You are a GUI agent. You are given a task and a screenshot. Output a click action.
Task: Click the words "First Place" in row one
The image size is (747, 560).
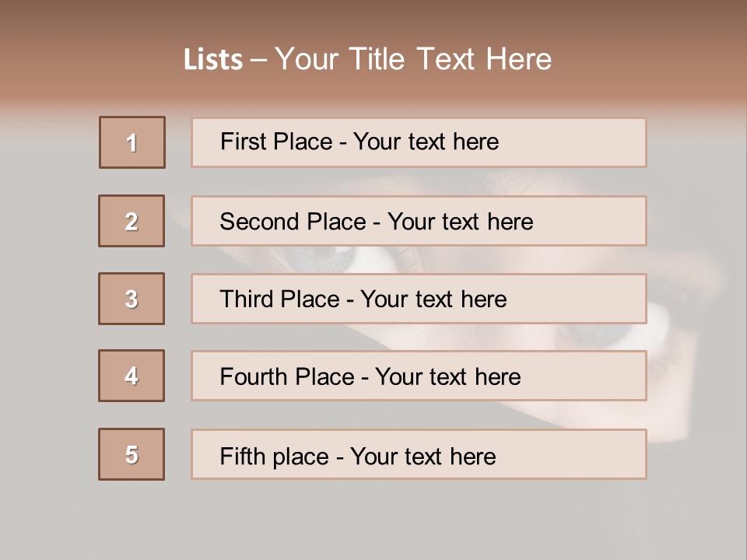[x=276, y=142]
